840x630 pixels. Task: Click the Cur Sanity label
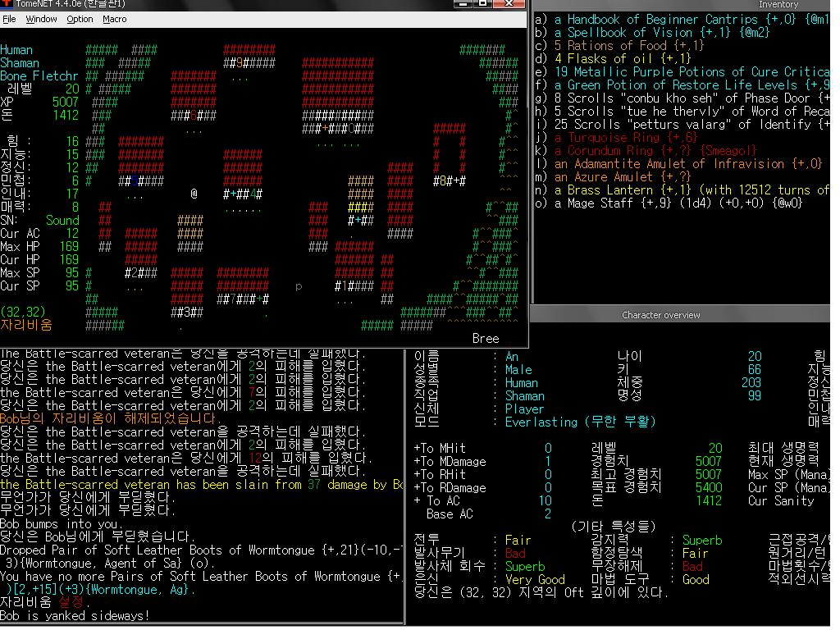click(x=781, y=501)
